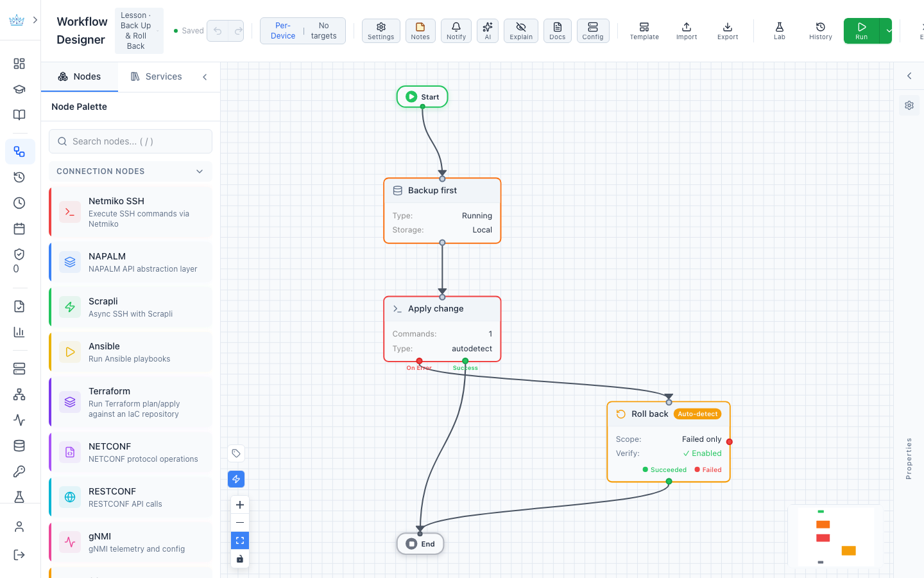Toggle the tag labels button on canvas

(x=236, y=453)
